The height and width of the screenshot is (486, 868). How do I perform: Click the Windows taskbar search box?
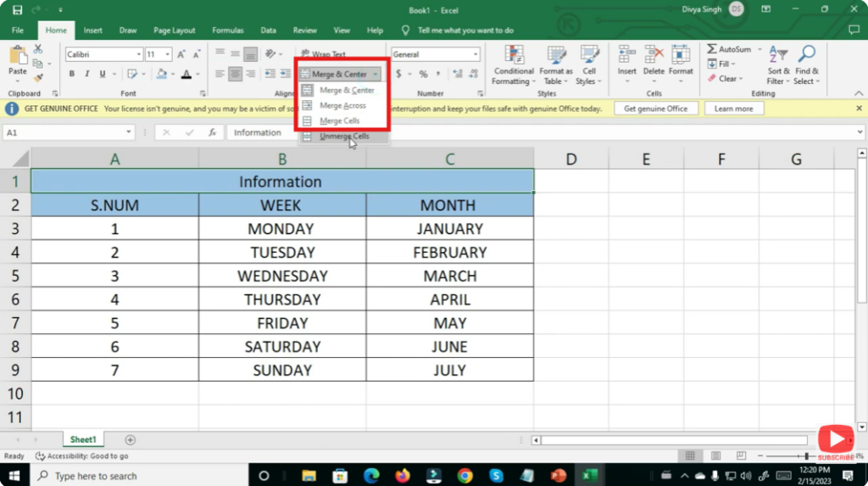[136, 476]
